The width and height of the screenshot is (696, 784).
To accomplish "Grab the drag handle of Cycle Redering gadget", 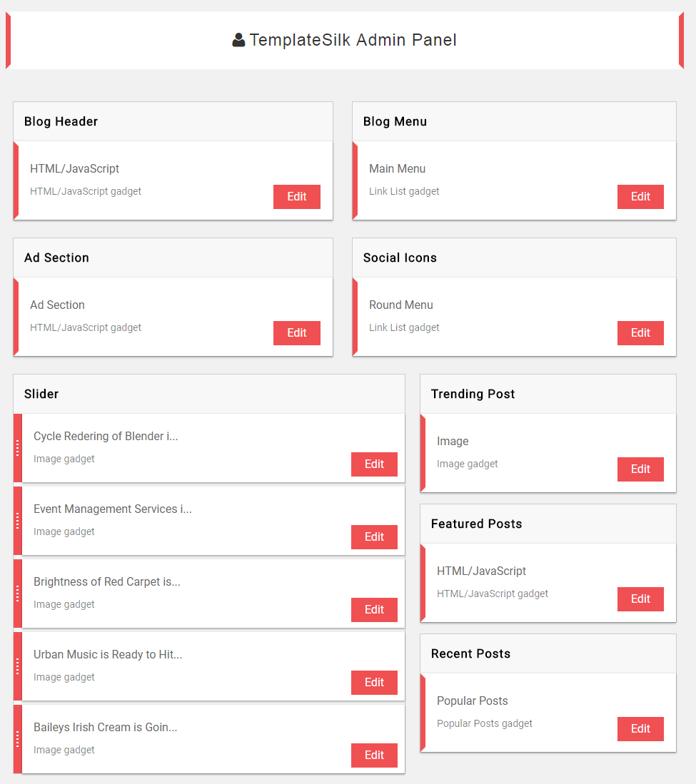I will tap(18, 448).
